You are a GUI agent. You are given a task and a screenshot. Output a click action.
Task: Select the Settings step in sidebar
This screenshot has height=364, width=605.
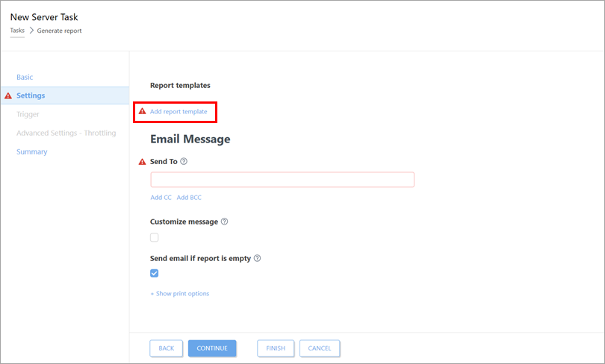click(31, 95)
